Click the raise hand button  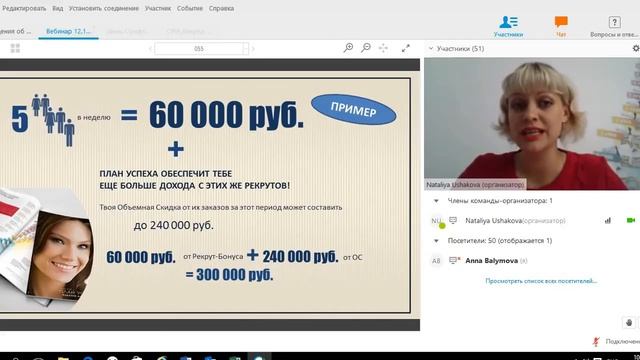point(629,322)
